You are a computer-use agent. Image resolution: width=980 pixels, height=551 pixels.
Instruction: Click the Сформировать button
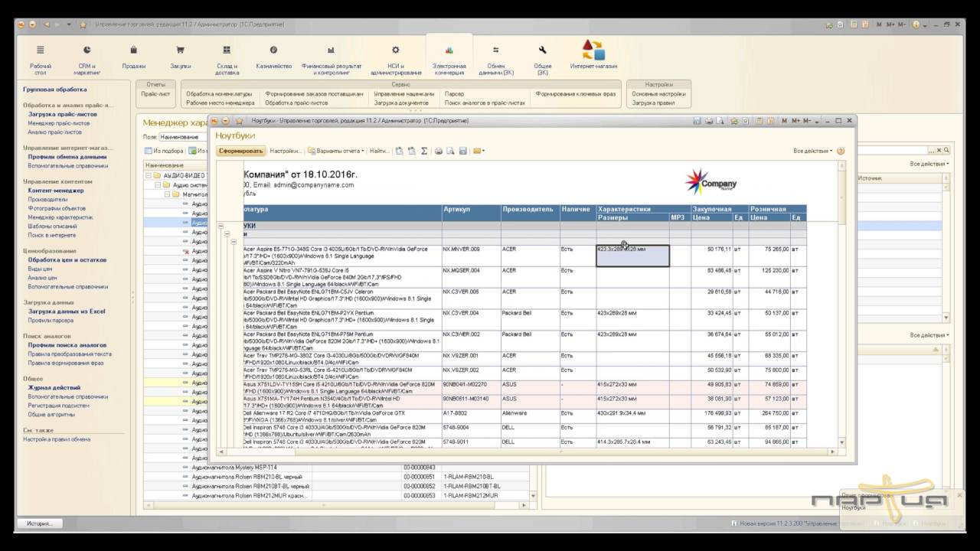[240, 151]
